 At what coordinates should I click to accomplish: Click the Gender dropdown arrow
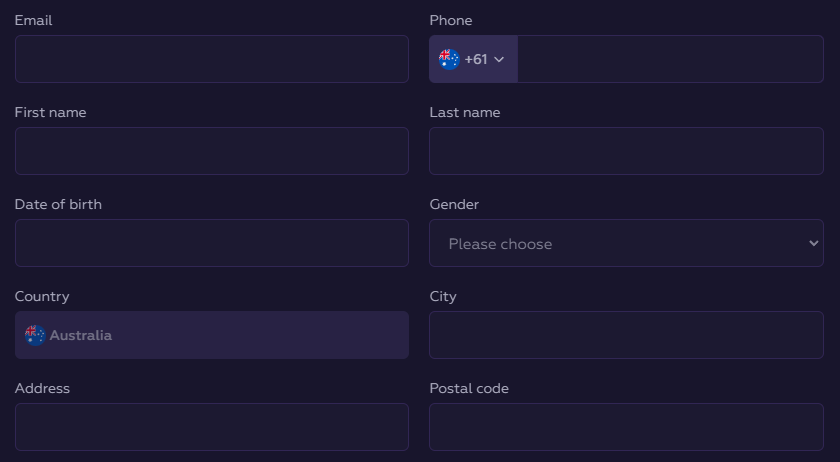[x=813, y=244]
